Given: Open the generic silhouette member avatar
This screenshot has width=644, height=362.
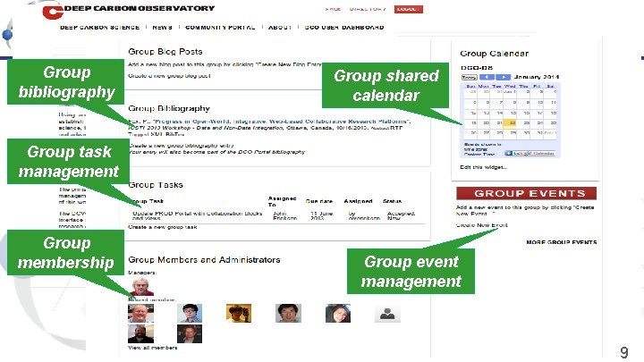Looking at the screenshot, I should click(x=387, y=314).
